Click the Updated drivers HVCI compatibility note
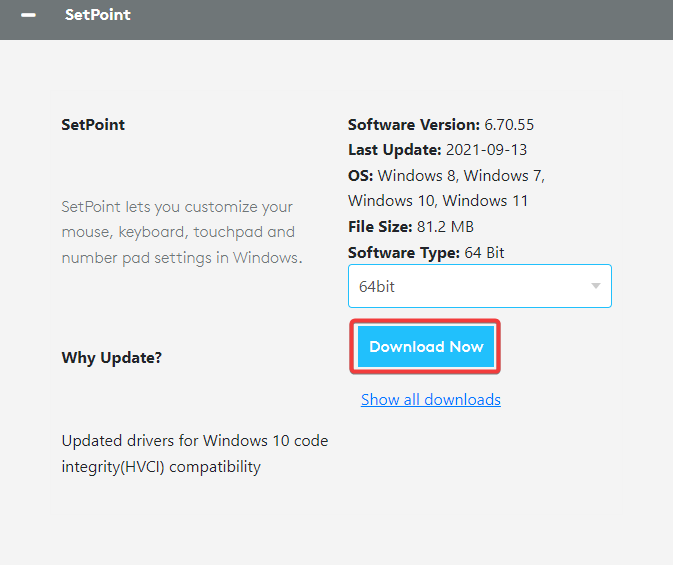The width and height of the screenshot is (673, 569). [x=194, y=453]
